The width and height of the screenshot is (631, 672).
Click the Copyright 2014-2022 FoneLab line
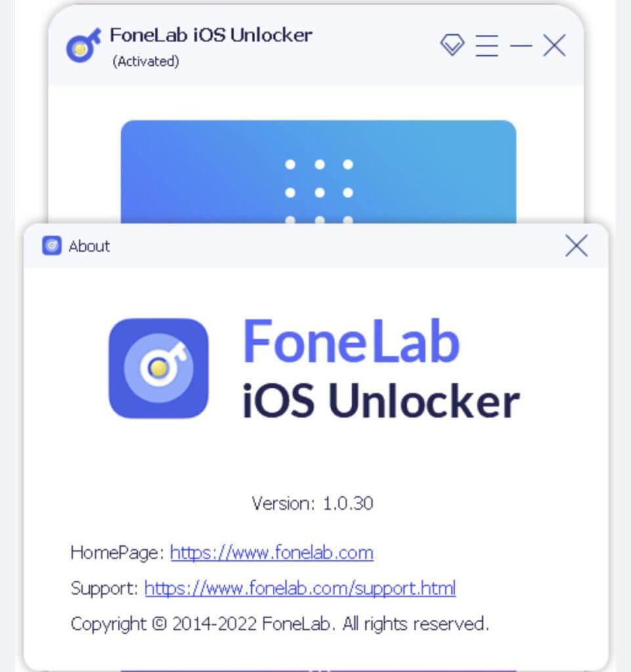279,624
